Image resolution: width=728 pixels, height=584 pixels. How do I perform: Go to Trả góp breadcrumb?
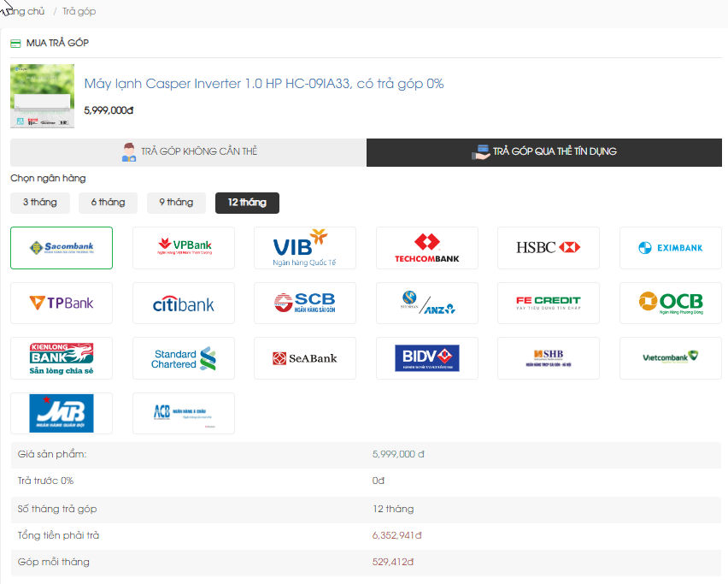79,11
